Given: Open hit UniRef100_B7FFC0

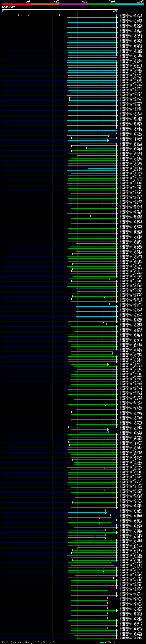Looking at the screenshot, I should [x=131, y=17].
